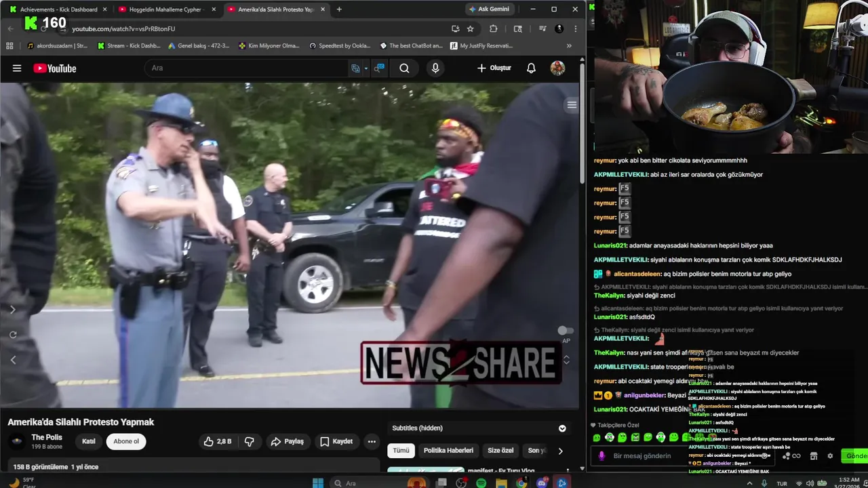
Task: Click the replay loop icon on video left
Action: [12, 335]
